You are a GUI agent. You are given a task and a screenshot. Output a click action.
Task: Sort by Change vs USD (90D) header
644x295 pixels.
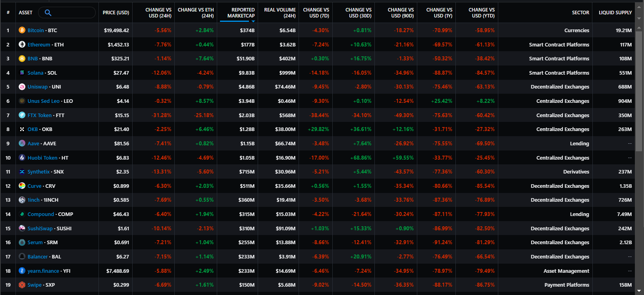[401, 13]
